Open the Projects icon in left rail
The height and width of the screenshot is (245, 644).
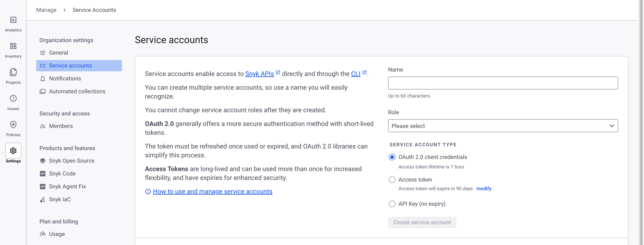tap(13, 72)
